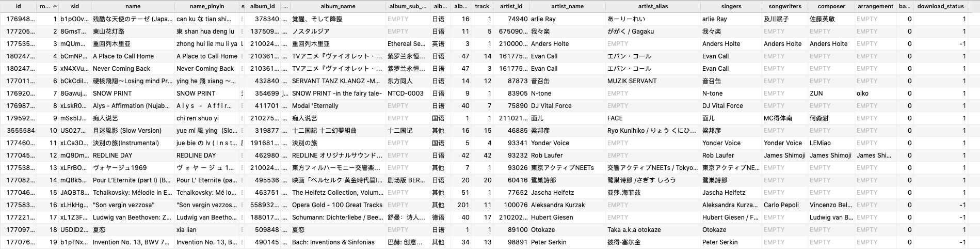Click the album_id value 490145
Viewport: 980px width, 249px height.
267,242
